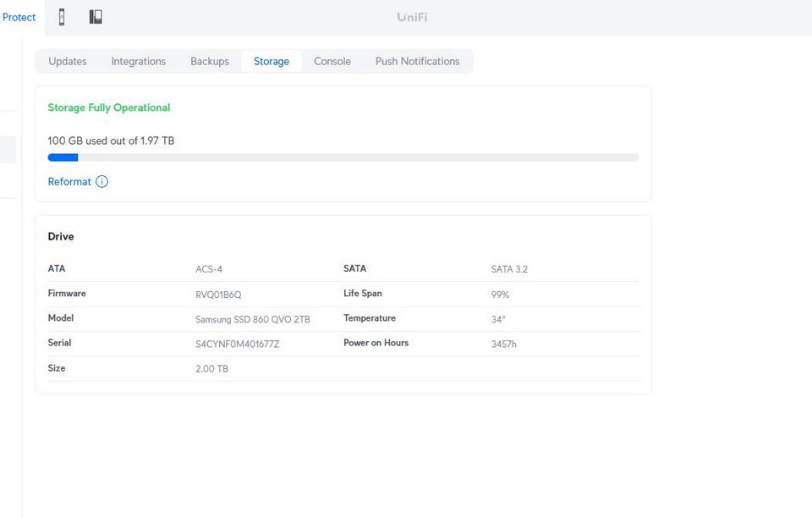Click the Reformat link
Image resolution: width=812 pixels, height=518 pixels.
pyautogui.click(x=69, y=182)
